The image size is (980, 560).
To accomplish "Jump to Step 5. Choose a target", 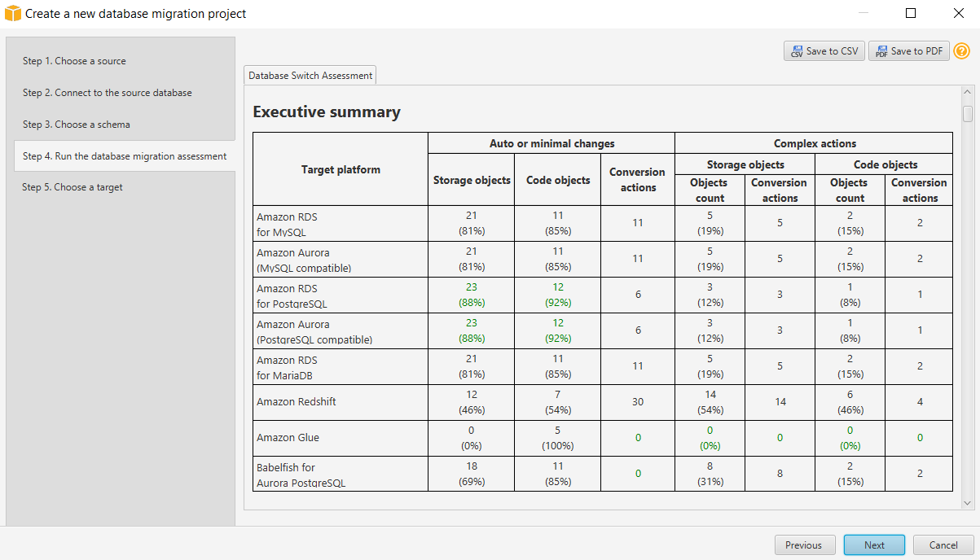I will point(73,187).
